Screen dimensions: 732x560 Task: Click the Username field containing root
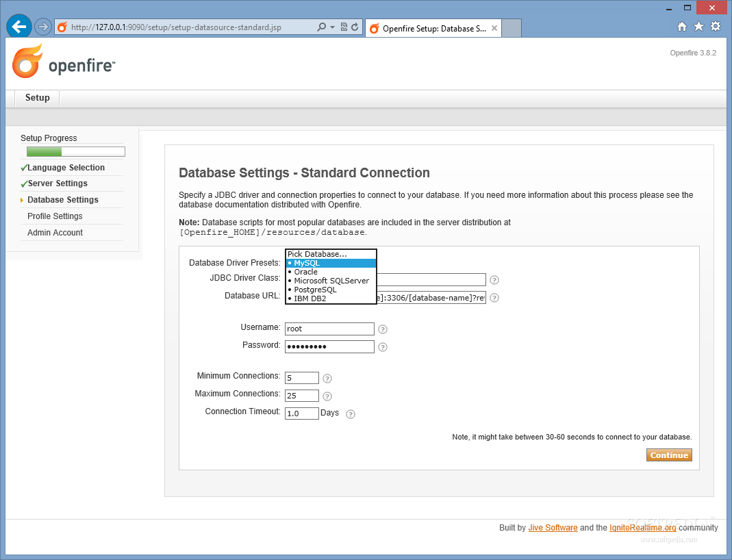(329, 329)
